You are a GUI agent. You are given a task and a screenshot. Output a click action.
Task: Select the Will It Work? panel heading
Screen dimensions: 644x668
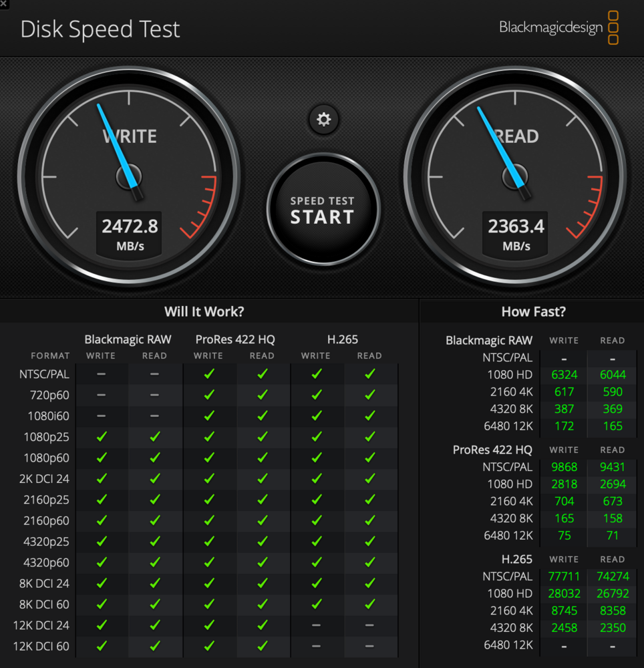(204, 312)
